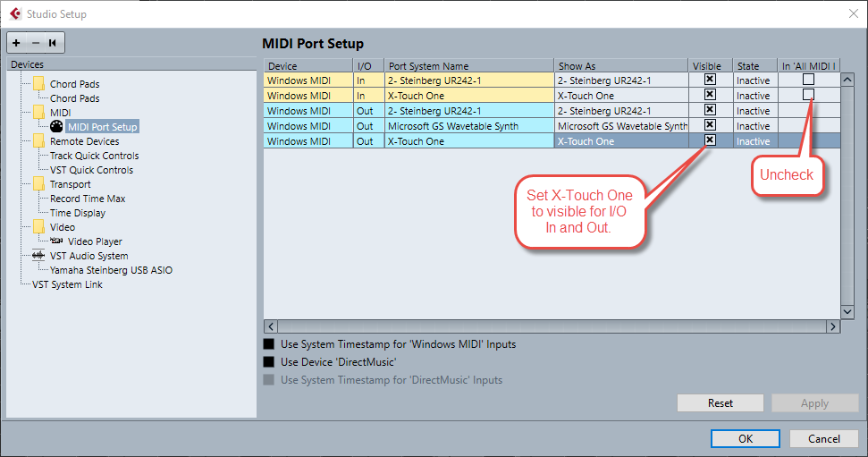Click the Chord Pads folder icon
Viewport: 868px width, 457px height.
(x=38, y=84)
